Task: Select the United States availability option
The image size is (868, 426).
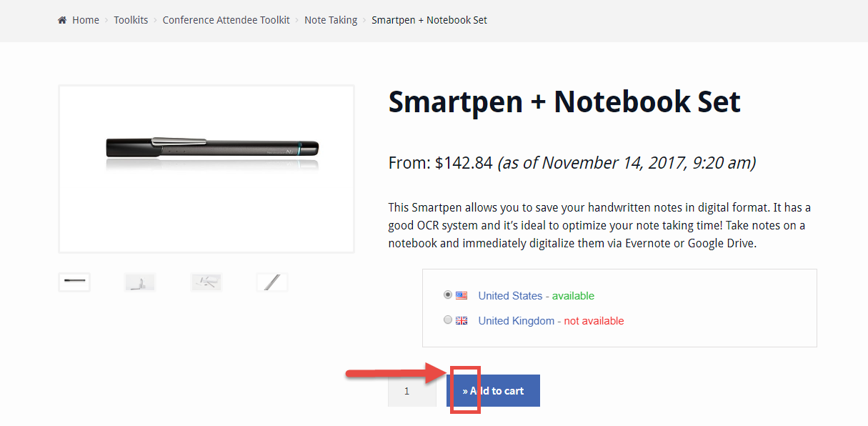Action: 447,294
